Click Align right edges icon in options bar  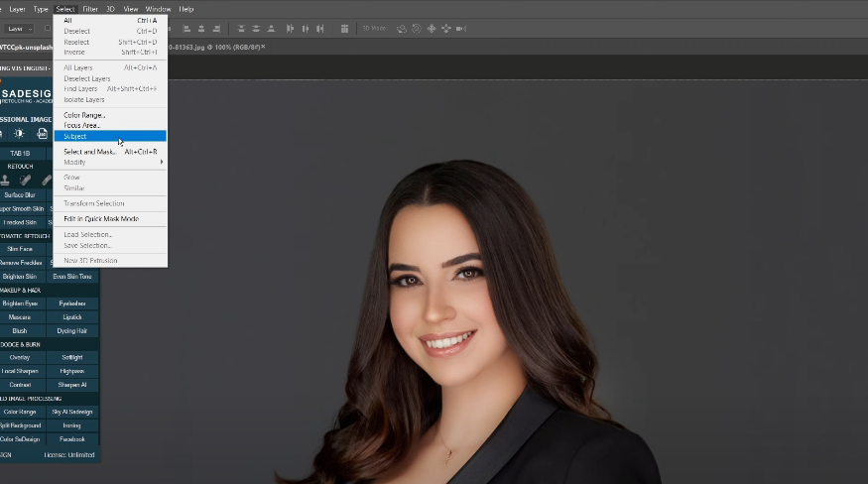coord(216,29)
